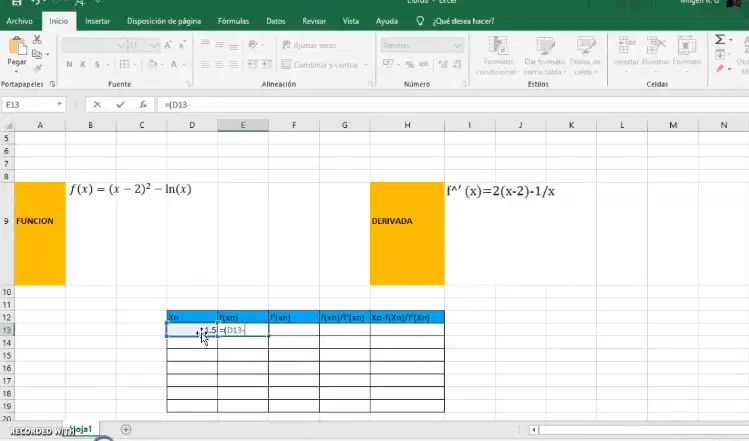
Task: Align cell text to vertical middle
Action: click(219, 45)
